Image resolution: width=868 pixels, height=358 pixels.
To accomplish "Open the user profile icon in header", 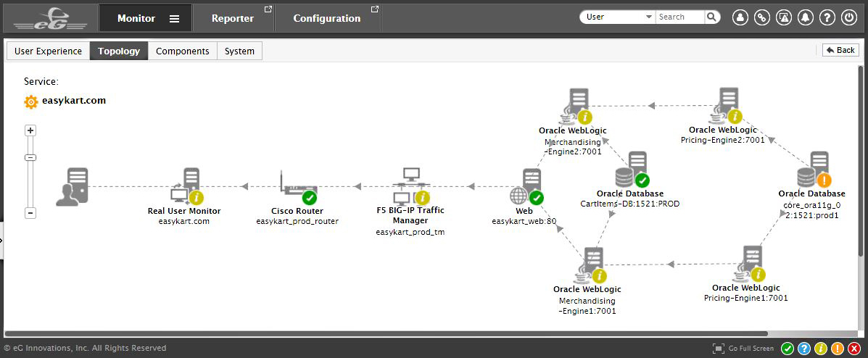I will click(x=740, y=17).
